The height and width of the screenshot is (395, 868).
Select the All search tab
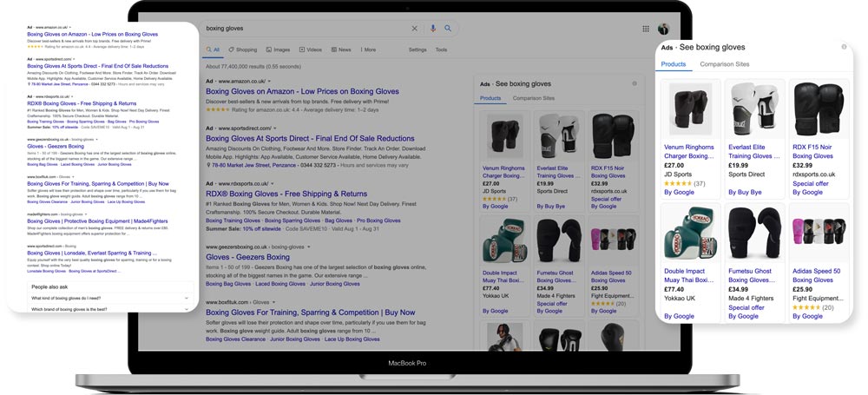click(214, 49)
